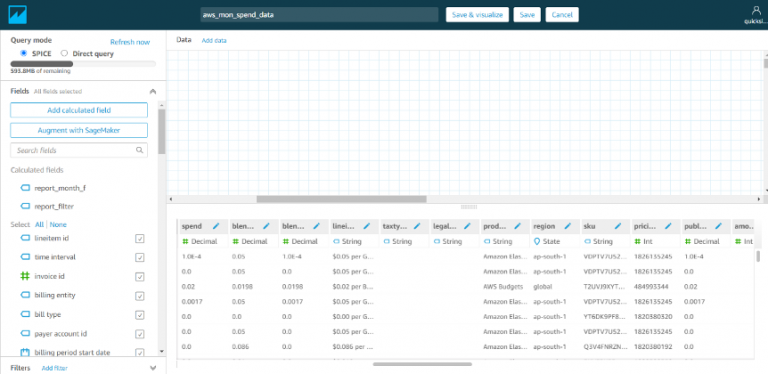The height and width of the screenshot is (374, 768).
Task: Click the string icon beside report_month_f
Action: point(25,188)
